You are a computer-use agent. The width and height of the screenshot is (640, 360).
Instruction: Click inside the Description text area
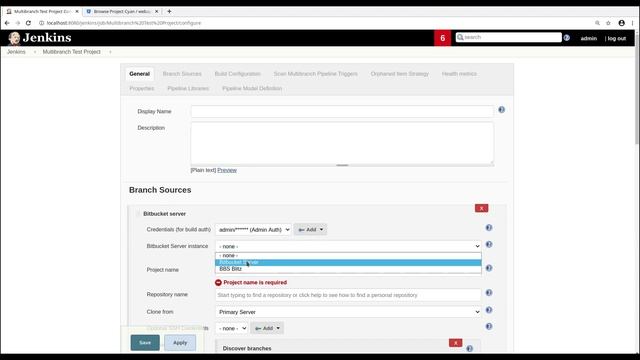click(x=342, y=144)
